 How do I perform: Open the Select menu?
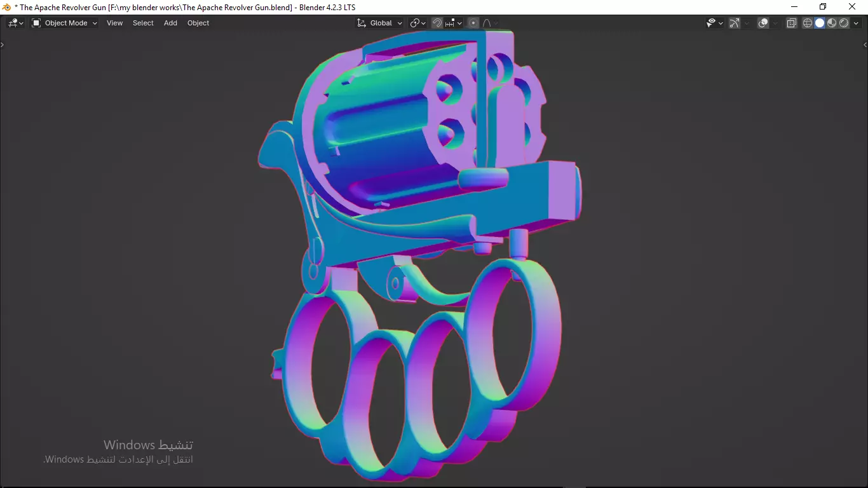tap(143, 23)
